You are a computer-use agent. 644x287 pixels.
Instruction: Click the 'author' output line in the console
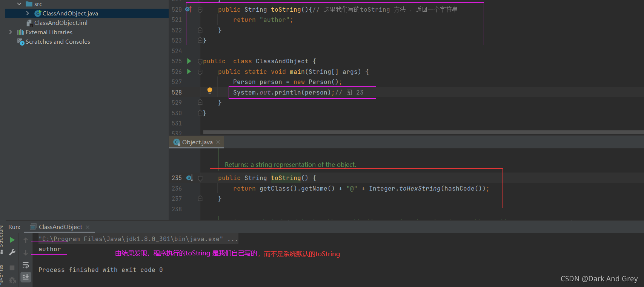pos(49,249)
